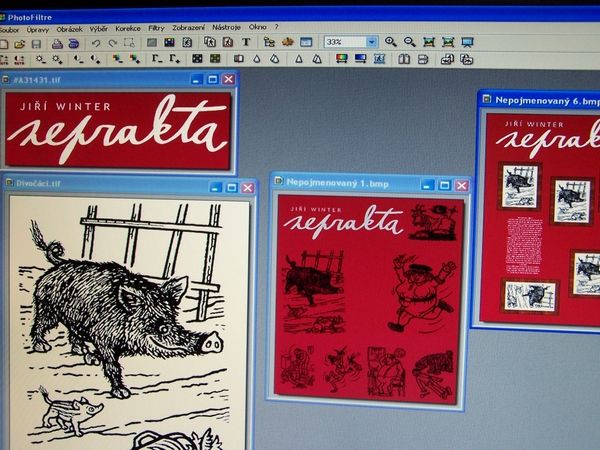600x450 pixels.
Task: Open the Filtry menu
Action: (x=156, y=29)
